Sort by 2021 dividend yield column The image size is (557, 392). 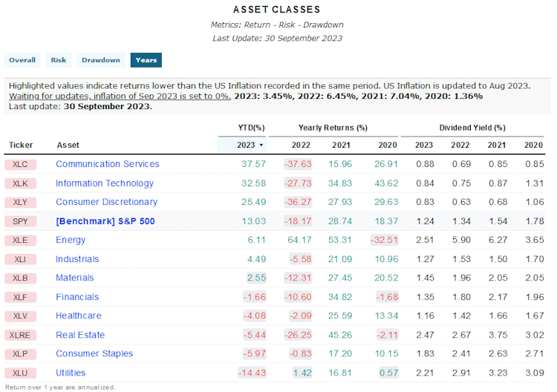pos(497,146)
